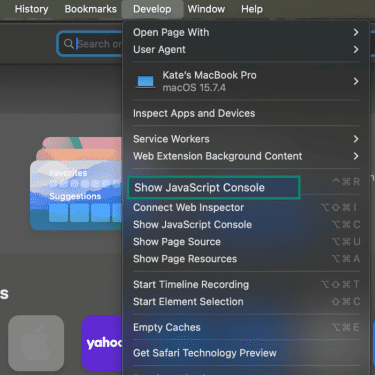Open the Favorites and Suggestions start page thumbnail
The height and width of the screenshot is (375, 375).
click(77, 183)
